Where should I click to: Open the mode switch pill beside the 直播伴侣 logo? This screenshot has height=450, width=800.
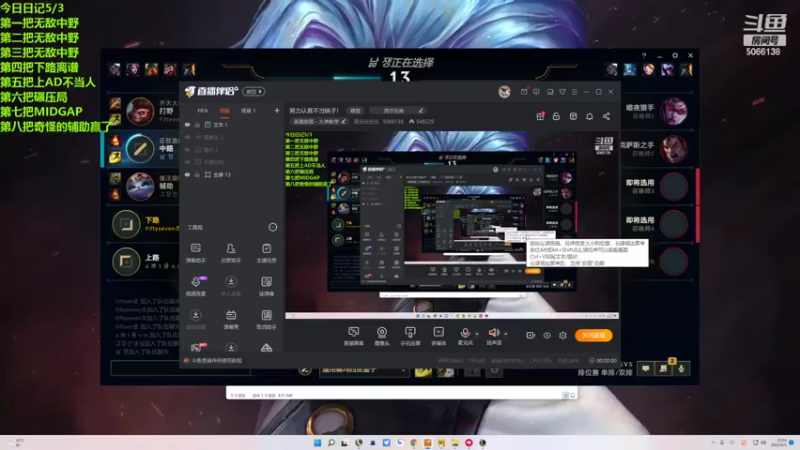[x=254, y=92]
